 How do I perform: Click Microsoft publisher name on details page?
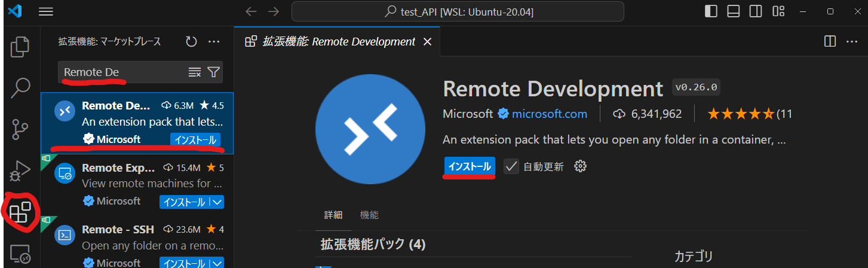[468, 114]
